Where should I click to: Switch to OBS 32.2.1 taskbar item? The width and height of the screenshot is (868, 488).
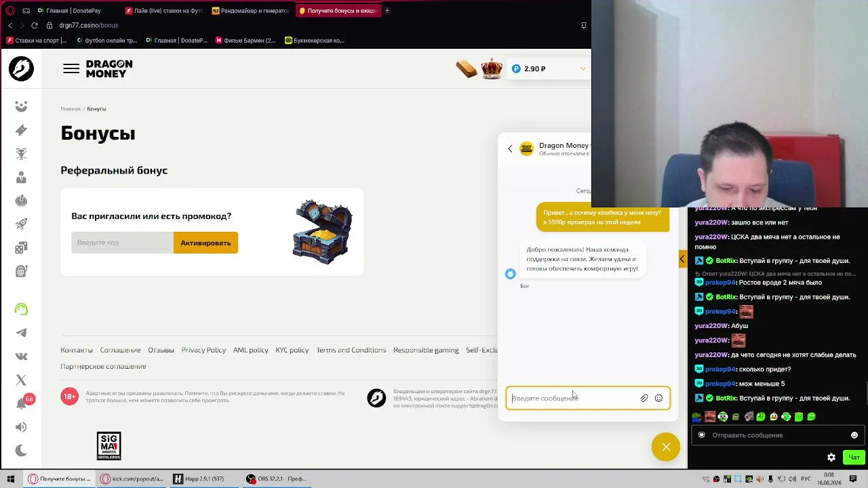[x=277, y=479]
